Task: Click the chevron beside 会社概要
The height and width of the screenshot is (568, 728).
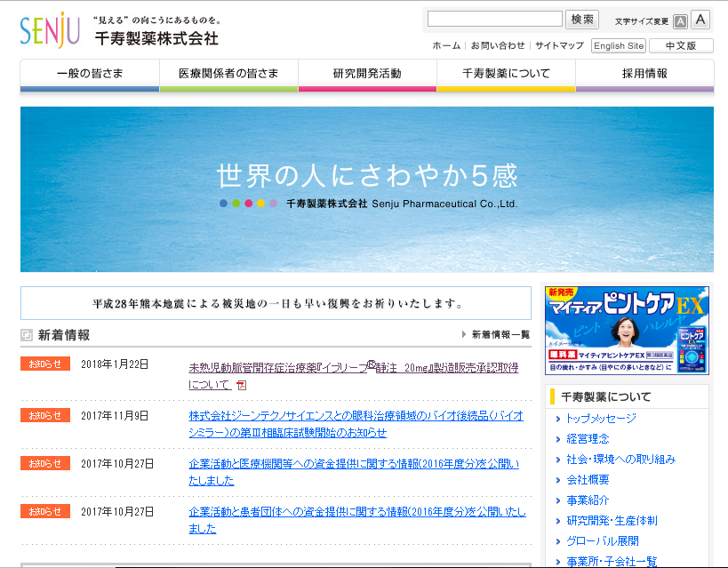Action: (x=558, y=480)
